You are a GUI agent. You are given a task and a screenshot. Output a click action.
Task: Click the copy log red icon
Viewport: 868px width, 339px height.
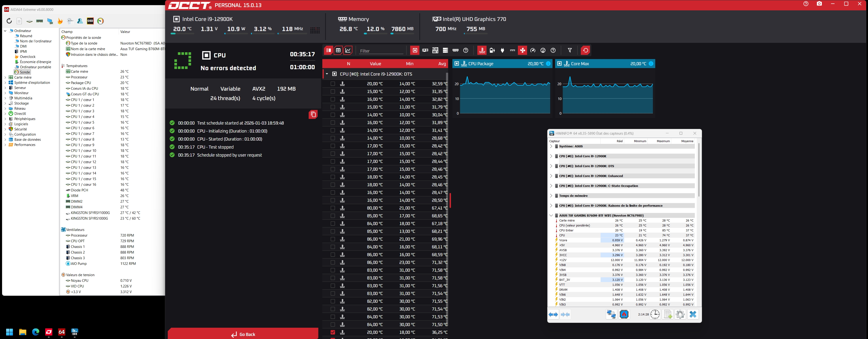(x=313, y=114)
